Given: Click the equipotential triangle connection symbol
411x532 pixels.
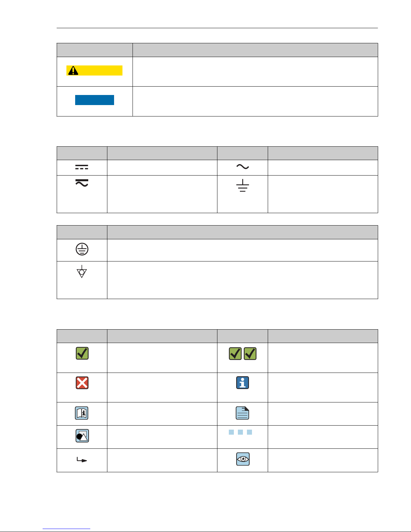Looking at the screenshot, I should tap(82, 271).
